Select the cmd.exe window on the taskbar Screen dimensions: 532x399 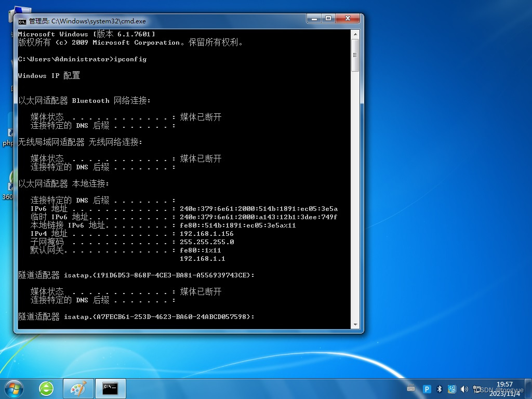110,388
